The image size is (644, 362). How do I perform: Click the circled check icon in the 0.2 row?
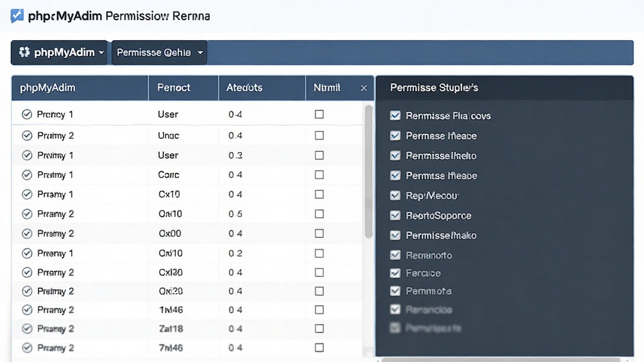27,253
